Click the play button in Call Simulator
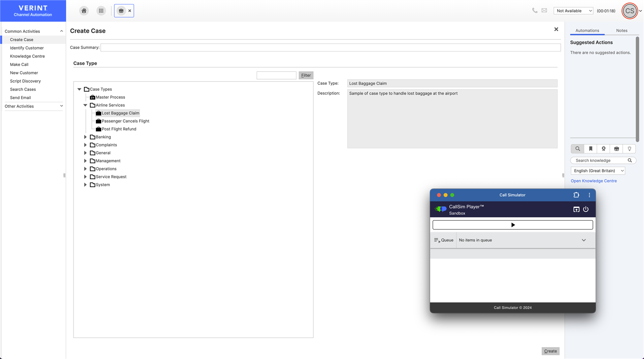644x359 pixels. pos(512,225)
